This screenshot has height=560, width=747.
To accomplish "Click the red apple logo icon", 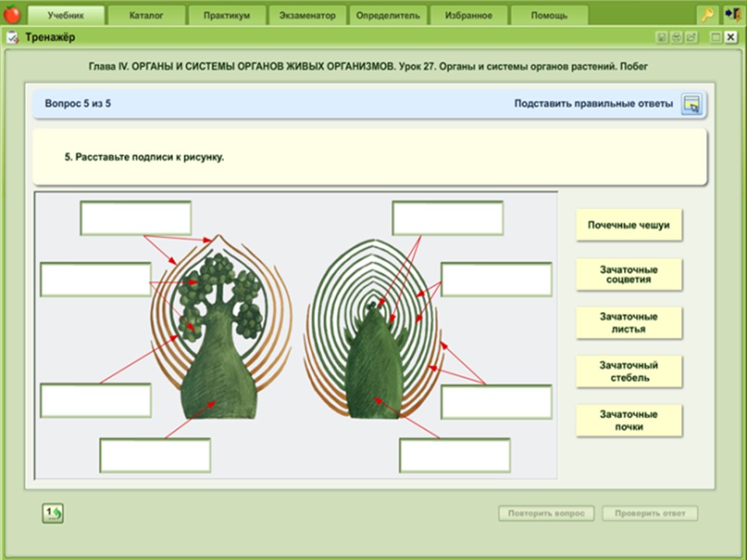I will pyautogui.click(x=12, y=14).
